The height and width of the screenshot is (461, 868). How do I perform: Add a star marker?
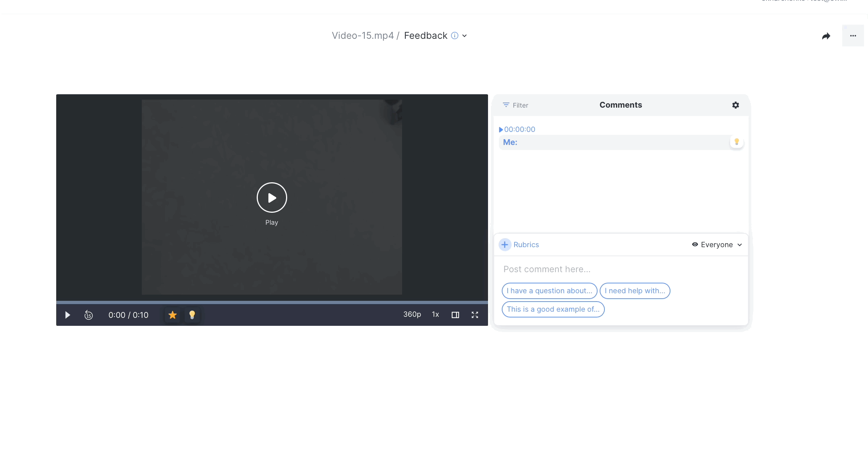click(173, 315)
